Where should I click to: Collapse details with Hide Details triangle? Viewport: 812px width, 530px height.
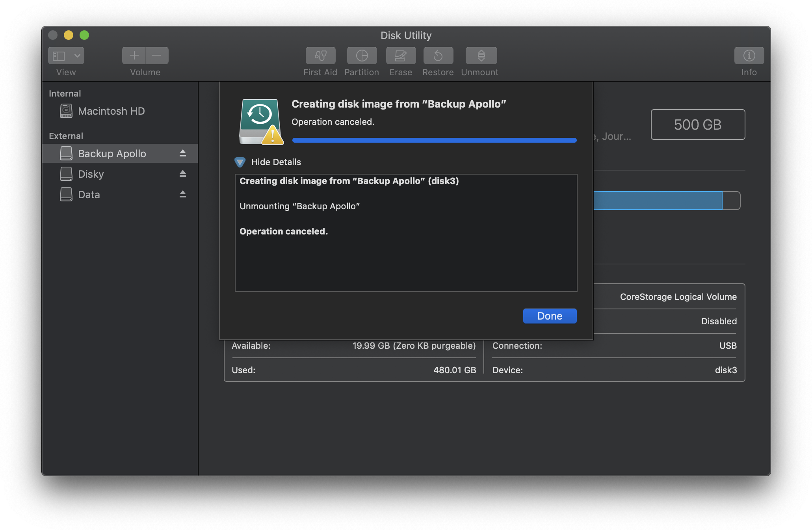240,162
